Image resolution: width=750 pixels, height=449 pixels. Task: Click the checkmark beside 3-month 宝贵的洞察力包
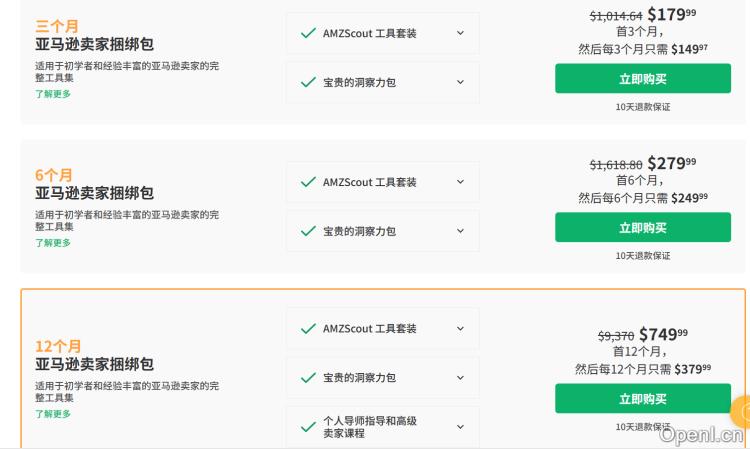click(x=308, y=82)
